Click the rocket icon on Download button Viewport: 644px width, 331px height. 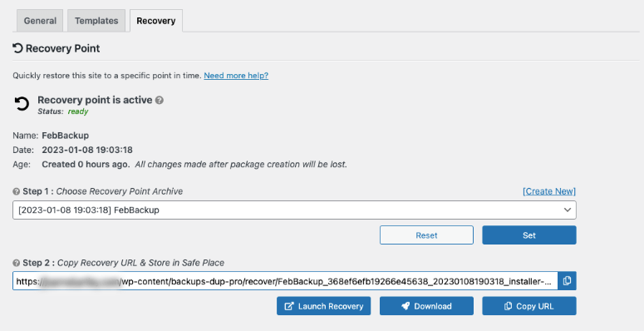(406, 306)
